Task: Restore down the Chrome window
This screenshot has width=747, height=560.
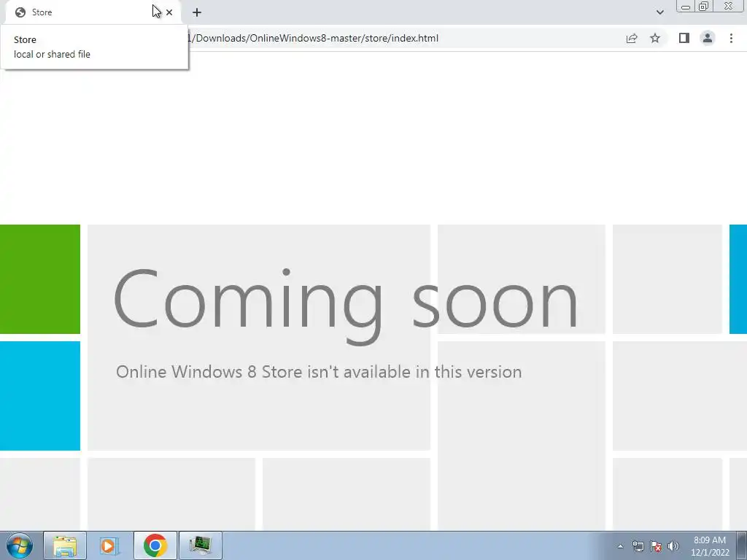Action: [x=704, y=6]
